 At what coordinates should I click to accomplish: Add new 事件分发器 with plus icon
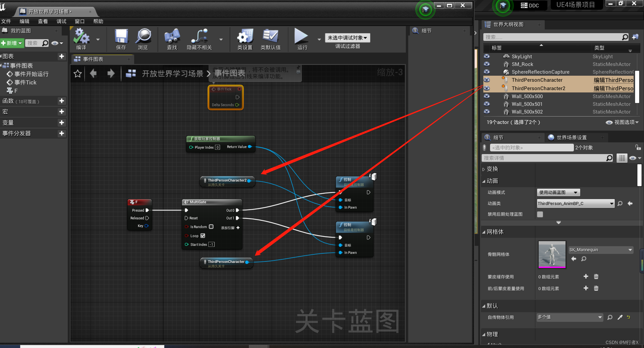62,133
